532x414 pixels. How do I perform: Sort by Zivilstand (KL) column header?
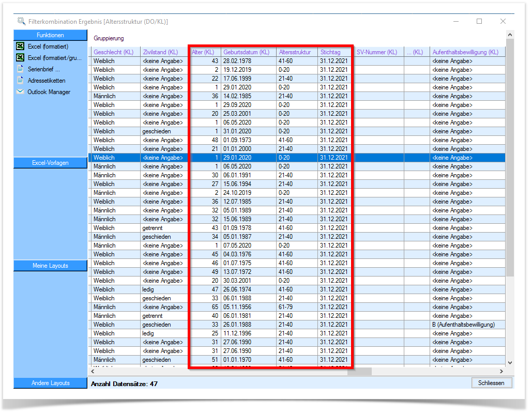(x=164, y=52)
